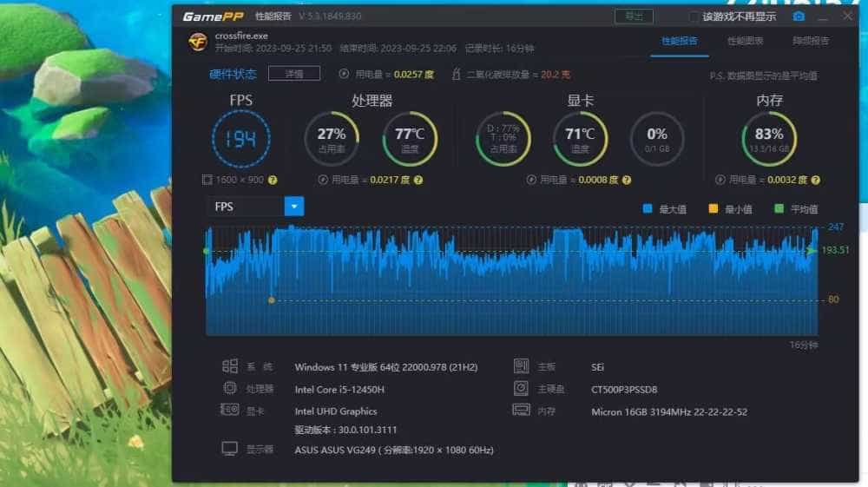This screenshot has width=868, height=487.
Task: Click help icon beside memory power usage
Action: (815, 180)
